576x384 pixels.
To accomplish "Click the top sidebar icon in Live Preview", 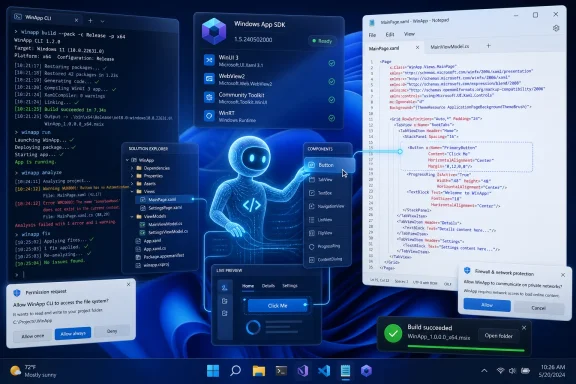I will click(x=224, y=288).
